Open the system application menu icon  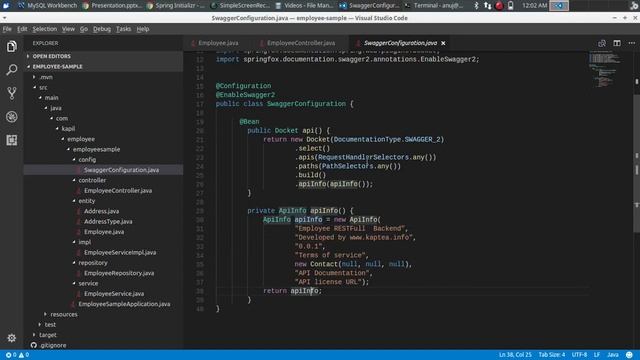click(6, 6)
